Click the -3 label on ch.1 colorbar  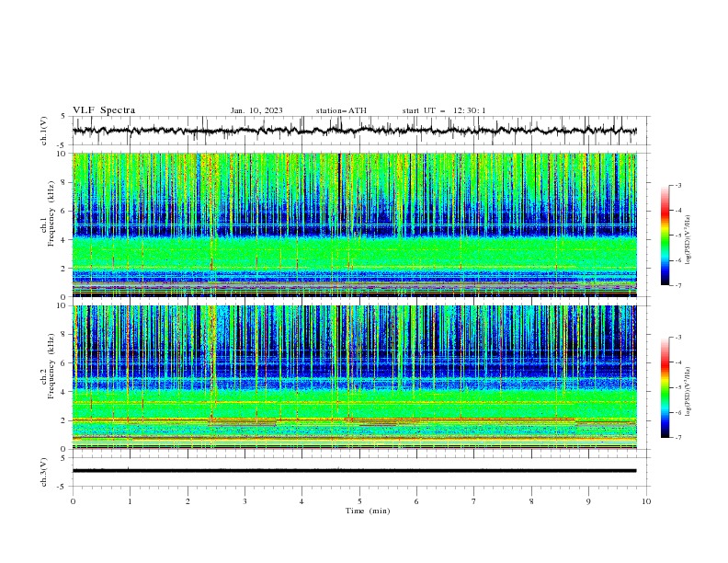coord(678,185)
